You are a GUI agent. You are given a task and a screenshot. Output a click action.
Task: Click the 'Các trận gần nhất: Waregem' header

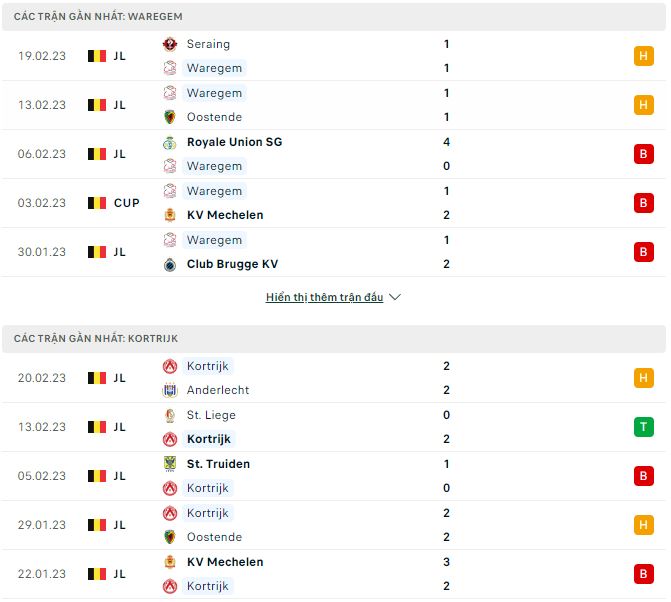[98, 17]
